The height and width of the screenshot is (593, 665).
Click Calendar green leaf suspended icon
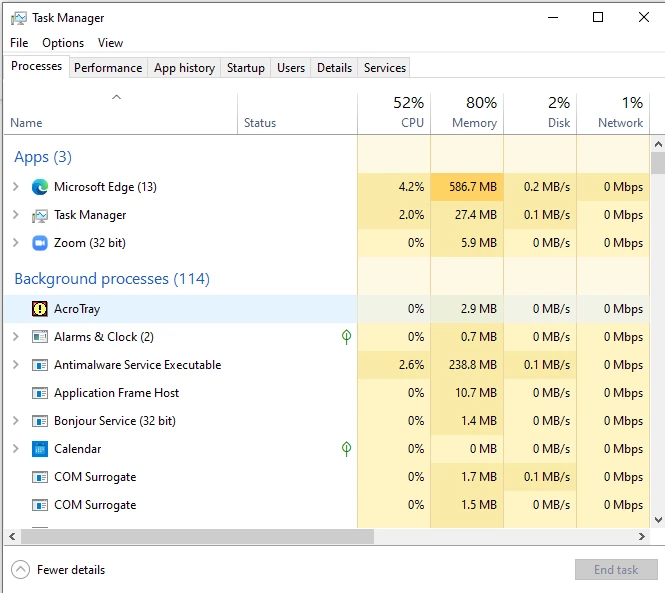[x=346, y=449]
